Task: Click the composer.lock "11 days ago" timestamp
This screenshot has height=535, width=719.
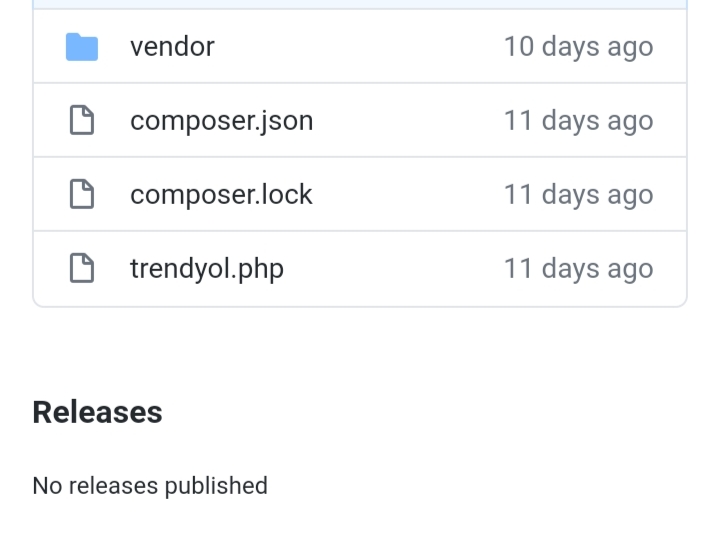Action: click(578, 195)
